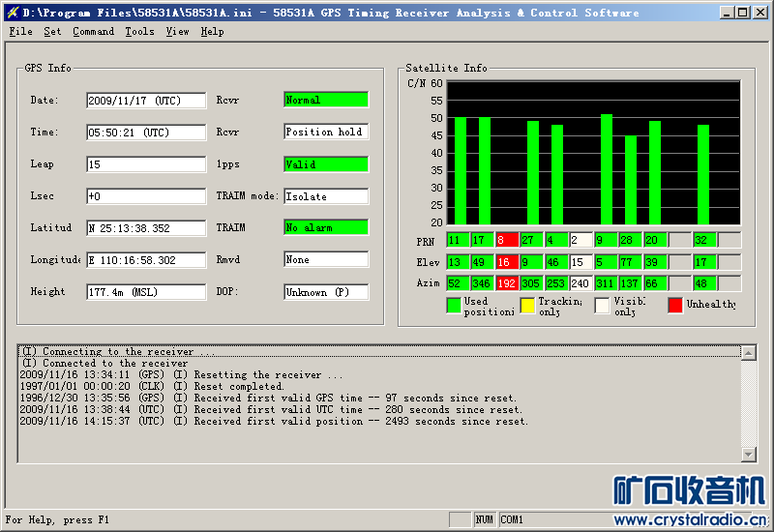
Task: Click the azimuth cell showing 253
Action: coord(556,283)
